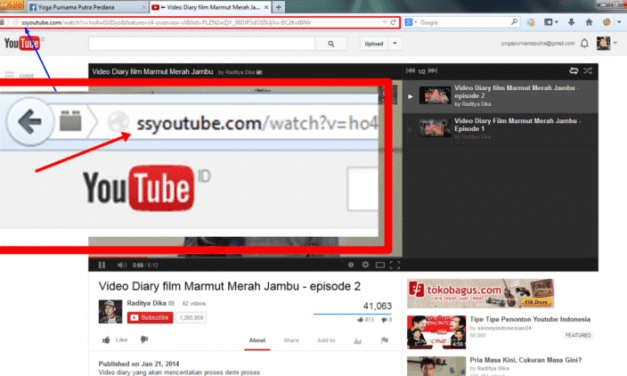Open the browser downloads arrow icon
The height and width of the screenshot is (376, 627).
click(x=571, y=22)
